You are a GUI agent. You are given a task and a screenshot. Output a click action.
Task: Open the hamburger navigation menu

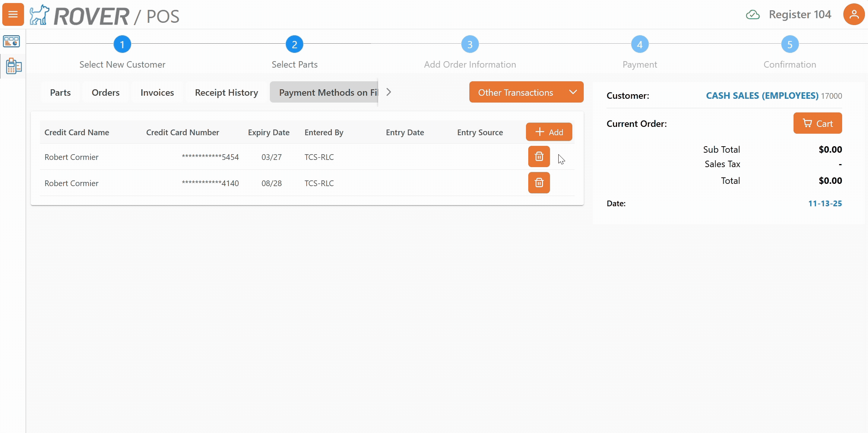[13, 14]
